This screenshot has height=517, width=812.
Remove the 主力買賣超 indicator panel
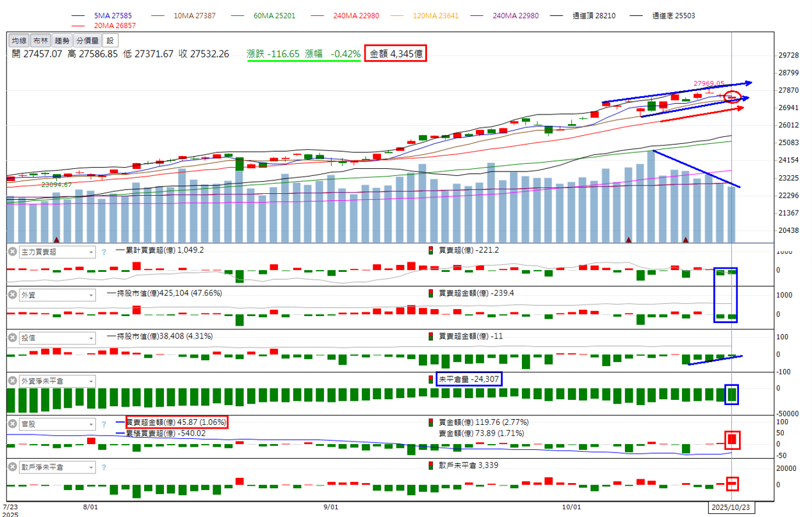point(12,252)
